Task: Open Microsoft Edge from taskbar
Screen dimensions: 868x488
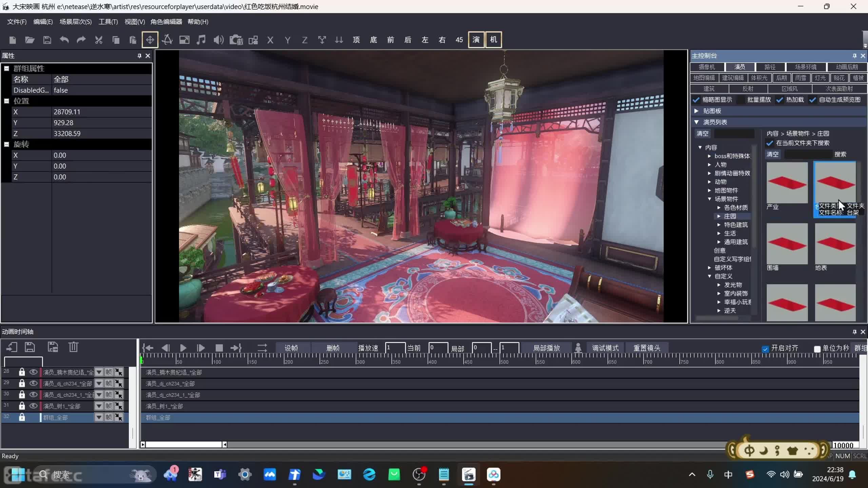Action: tap(369, 474)
